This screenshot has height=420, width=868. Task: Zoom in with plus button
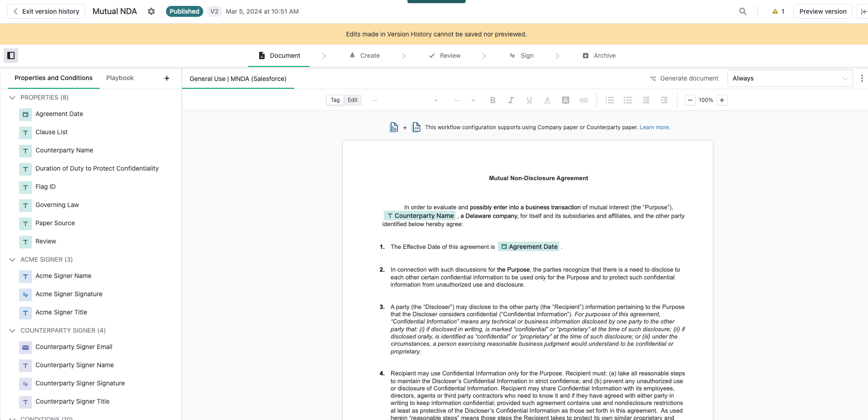click(x=722, y=100)
